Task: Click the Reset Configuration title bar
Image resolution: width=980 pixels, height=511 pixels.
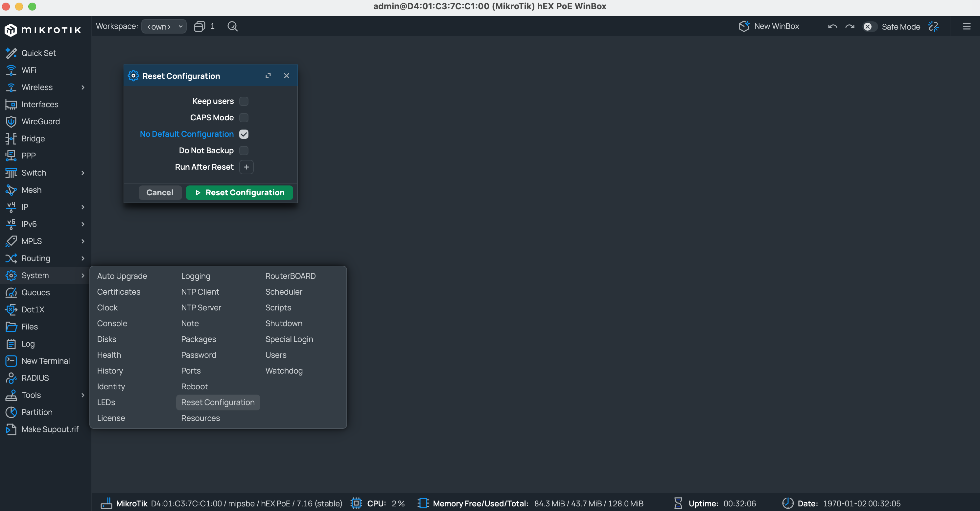Action: click(x=210, y=76)
